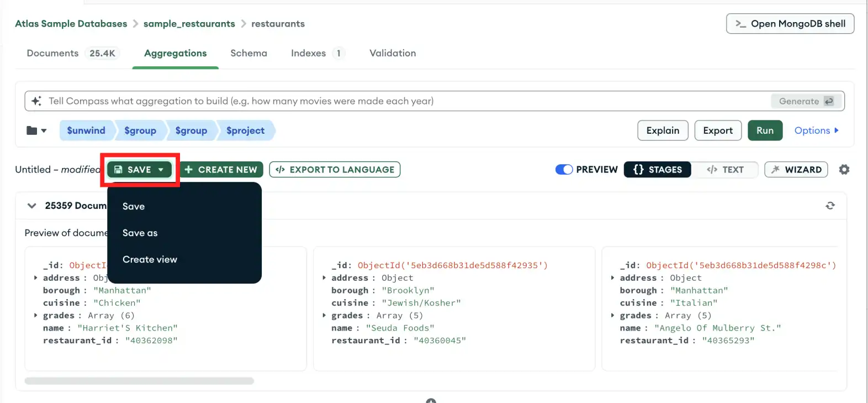Click the Explain button
Image resolution: width=868 pixels, height=403 pixels.
coord(663,130)
